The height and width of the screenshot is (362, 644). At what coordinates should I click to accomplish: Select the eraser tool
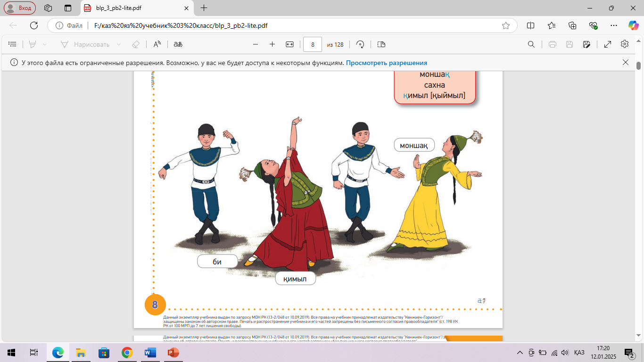point(136,44)
